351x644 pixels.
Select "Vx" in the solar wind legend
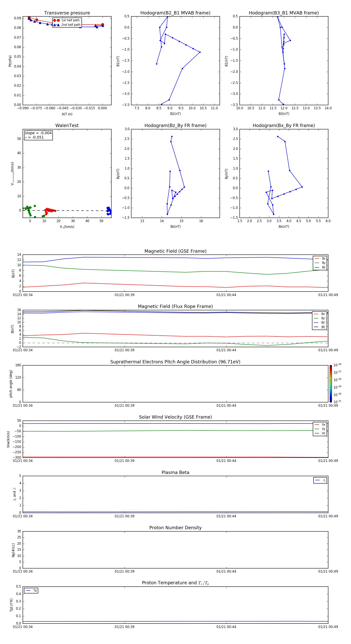320,424
